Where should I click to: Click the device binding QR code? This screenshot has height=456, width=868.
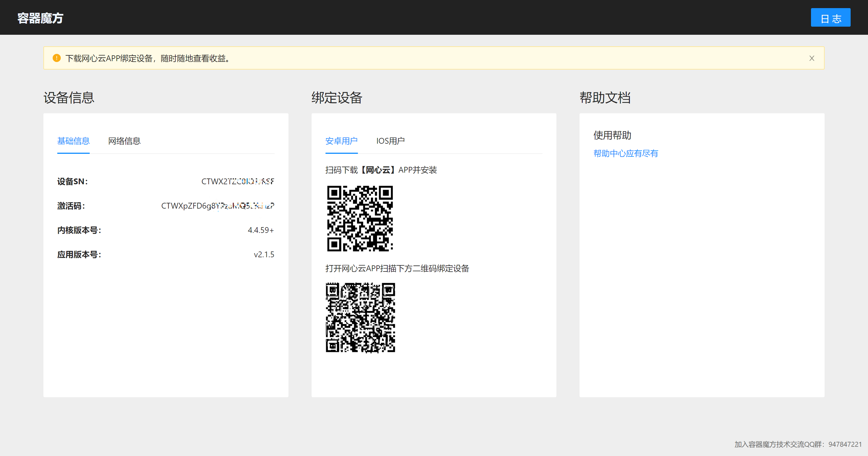(360, 318)
